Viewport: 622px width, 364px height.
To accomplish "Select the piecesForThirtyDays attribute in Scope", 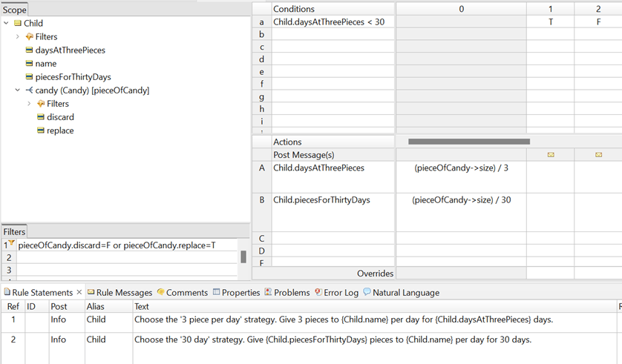I will click(73, 77).
